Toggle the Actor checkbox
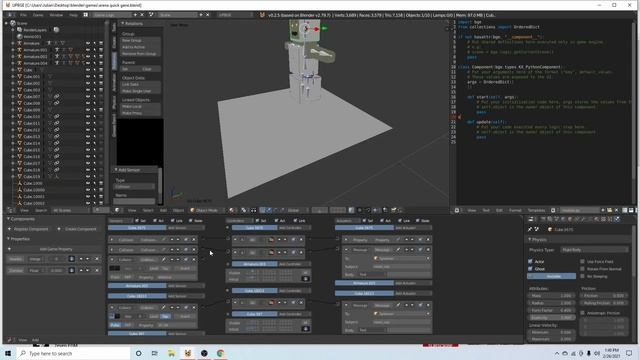The width and height of the screenshot is (640, 360). coord(530,261)
